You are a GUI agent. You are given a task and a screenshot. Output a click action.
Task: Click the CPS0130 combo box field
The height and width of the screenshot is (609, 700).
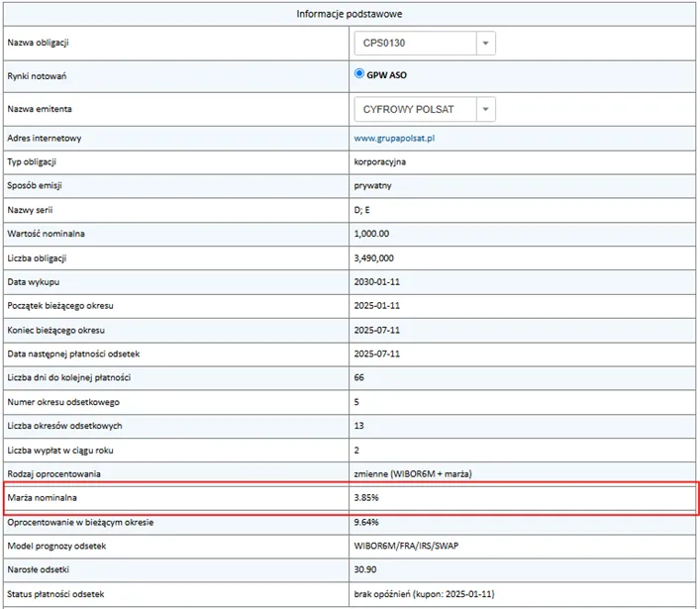425,44
